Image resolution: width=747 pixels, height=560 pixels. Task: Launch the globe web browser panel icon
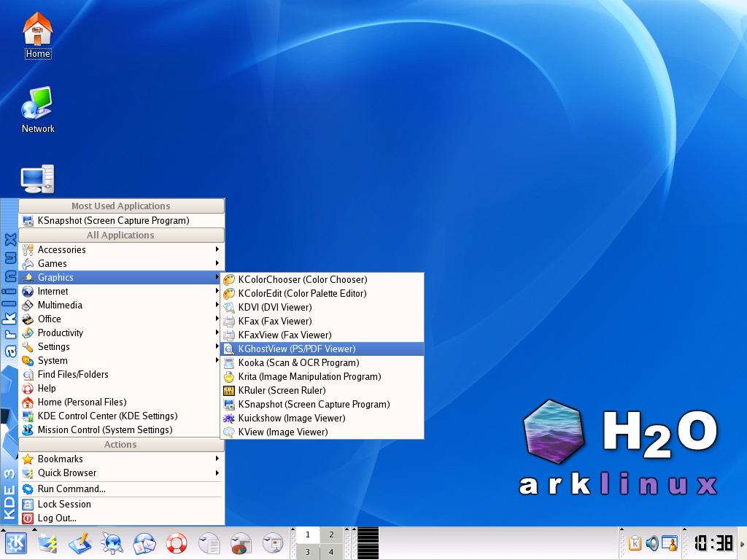pos(112,543)
